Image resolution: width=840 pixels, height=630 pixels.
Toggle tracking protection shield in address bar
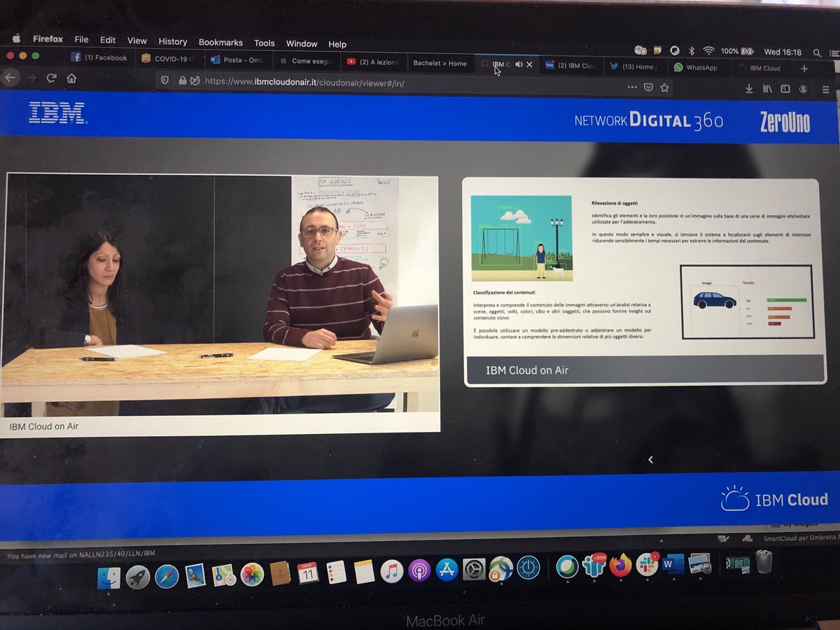coord(165,80)
